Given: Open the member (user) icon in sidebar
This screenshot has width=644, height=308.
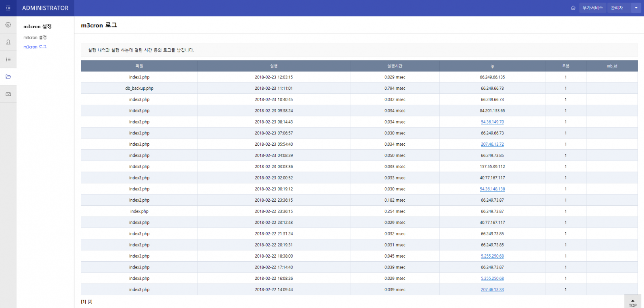Looking at the screenshot, I should (8, 42).
